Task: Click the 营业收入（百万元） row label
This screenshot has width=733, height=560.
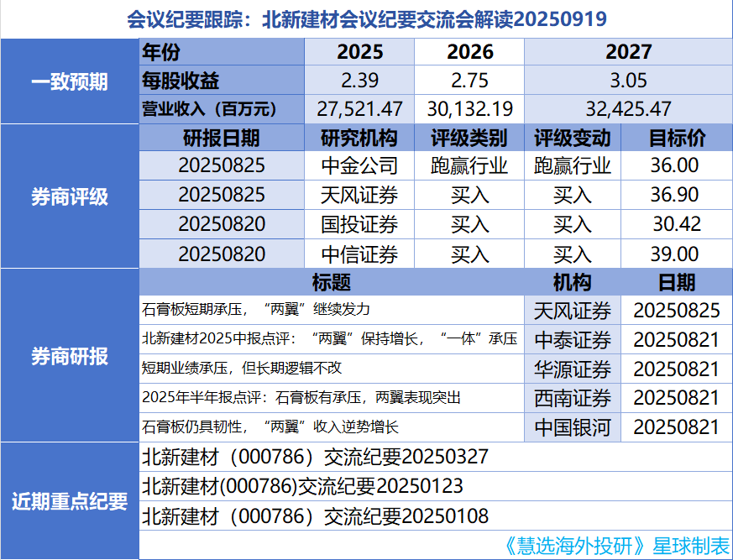Action: point(222,109)
